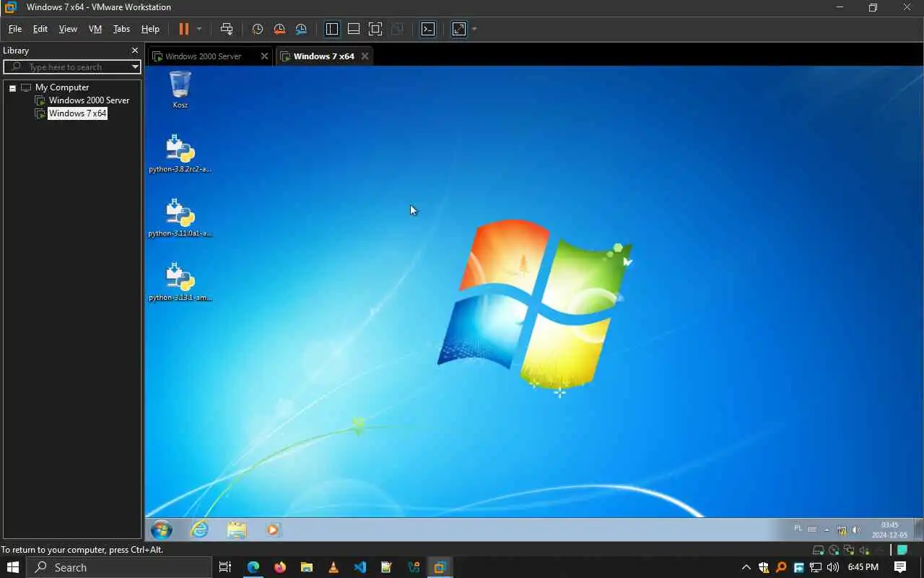Click the host clock showing 6:45 PM

tap(863, 567)
